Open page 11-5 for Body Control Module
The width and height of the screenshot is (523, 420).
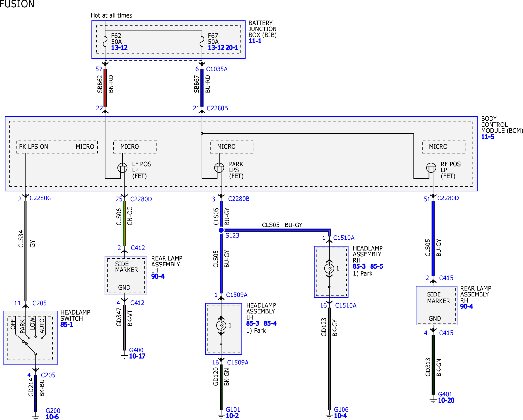click(487, 137)
